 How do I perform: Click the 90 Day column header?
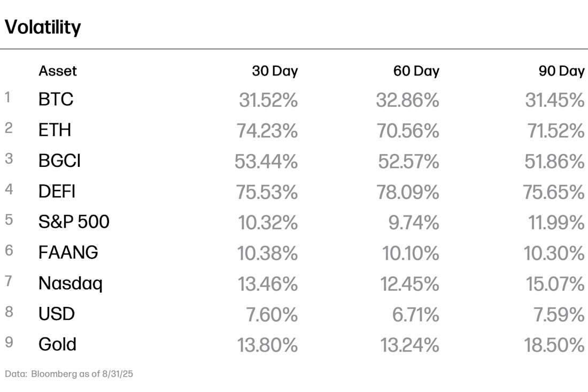(561, 71)
